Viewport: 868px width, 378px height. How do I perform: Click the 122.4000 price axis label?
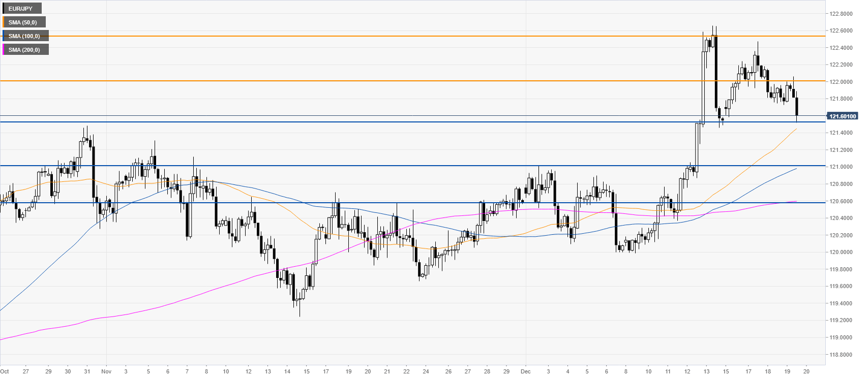[841, 48]
